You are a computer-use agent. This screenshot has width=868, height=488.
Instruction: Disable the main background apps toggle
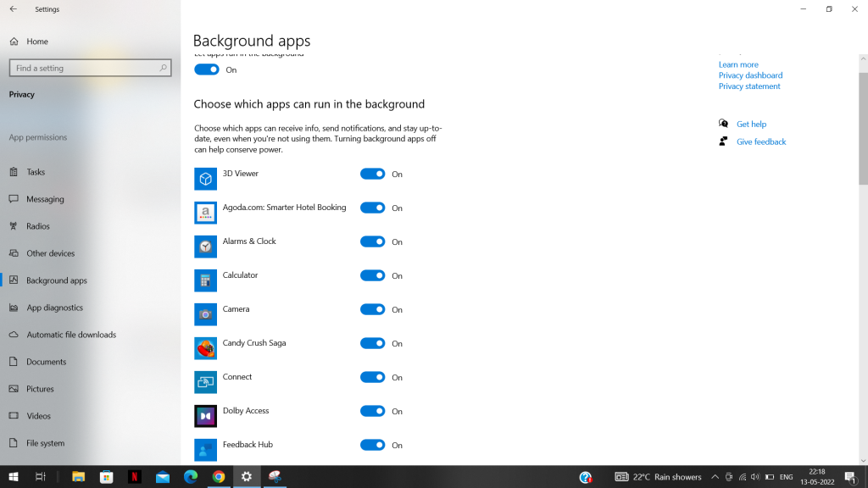(x=207, y=69)
